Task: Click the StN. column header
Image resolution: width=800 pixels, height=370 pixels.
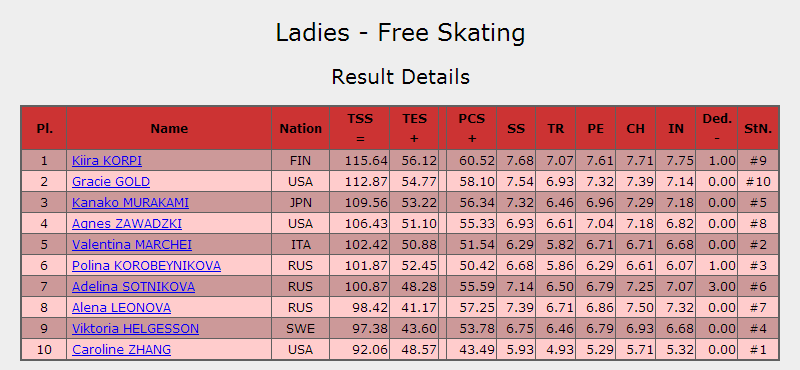Action: 758,129
